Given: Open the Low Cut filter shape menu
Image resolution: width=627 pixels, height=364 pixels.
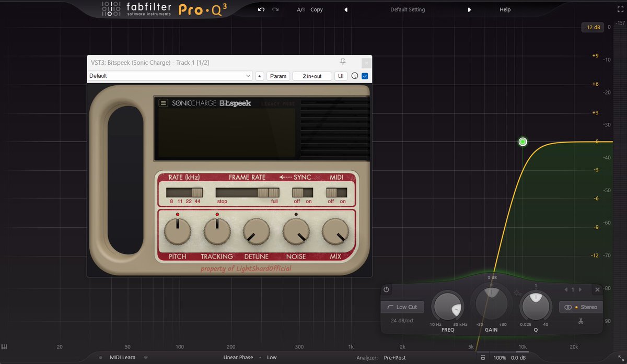Looking at the screenshot, I should click(402, 307).
